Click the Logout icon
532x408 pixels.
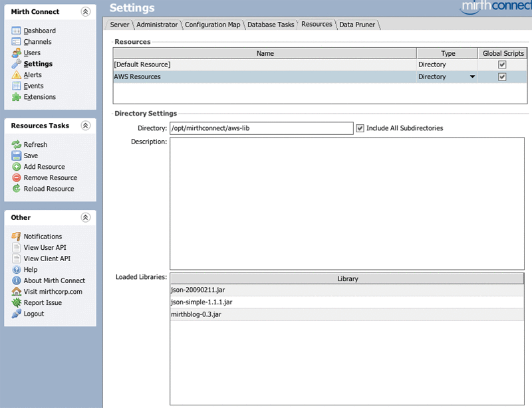click(16, 314)
